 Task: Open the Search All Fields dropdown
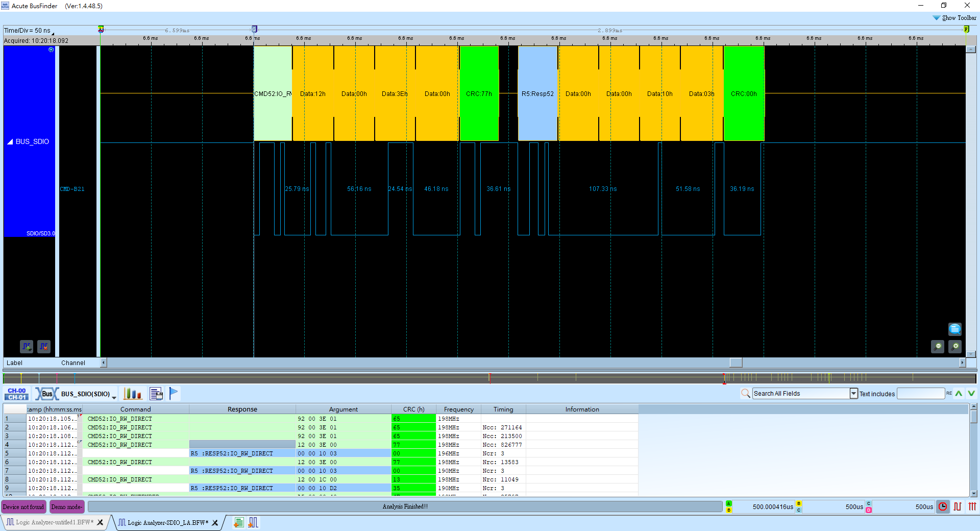pyautogui.click(x=854, y=393)
